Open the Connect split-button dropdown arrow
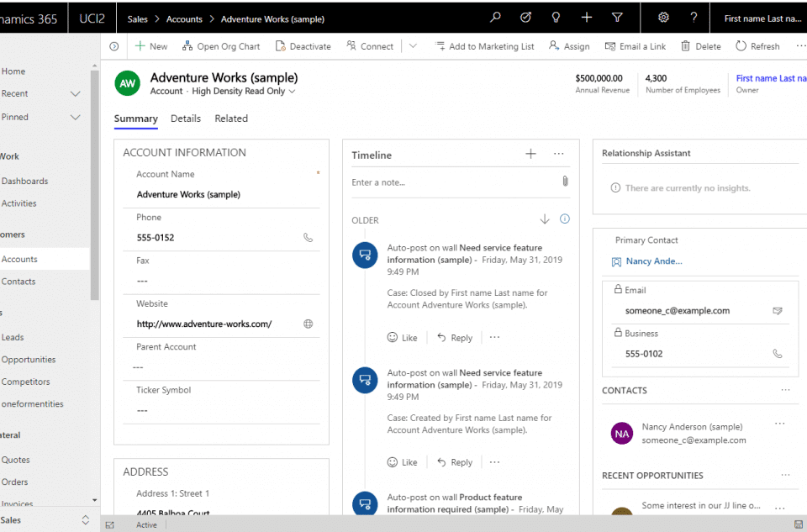The height and width of the screenshot is (532, 807). pyautogui.click(x=413, y=46)
